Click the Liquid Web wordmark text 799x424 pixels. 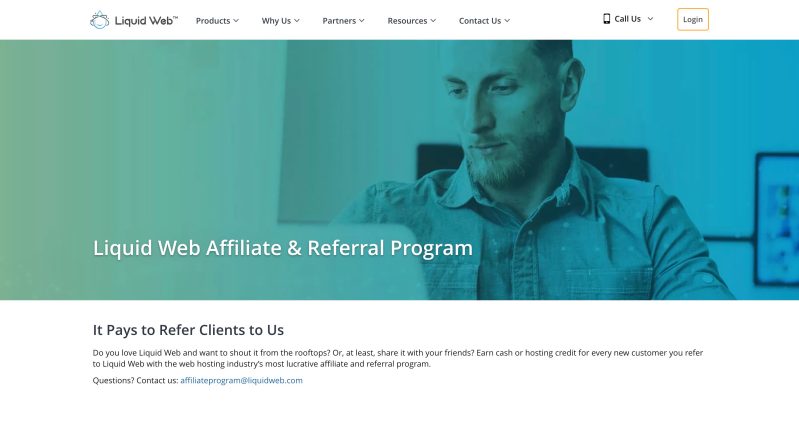click(x=146, y=20)
